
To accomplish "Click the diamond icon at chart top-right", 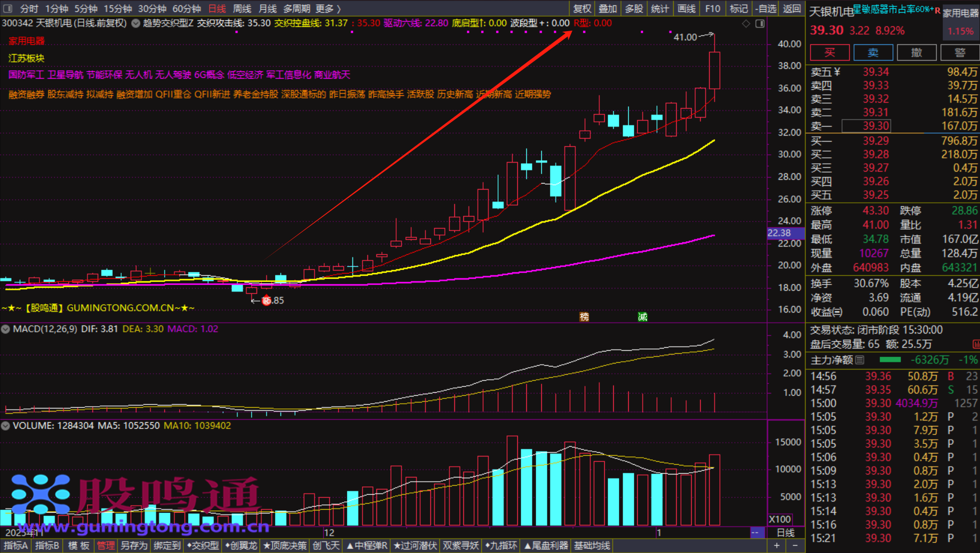I will coord(746,23).
